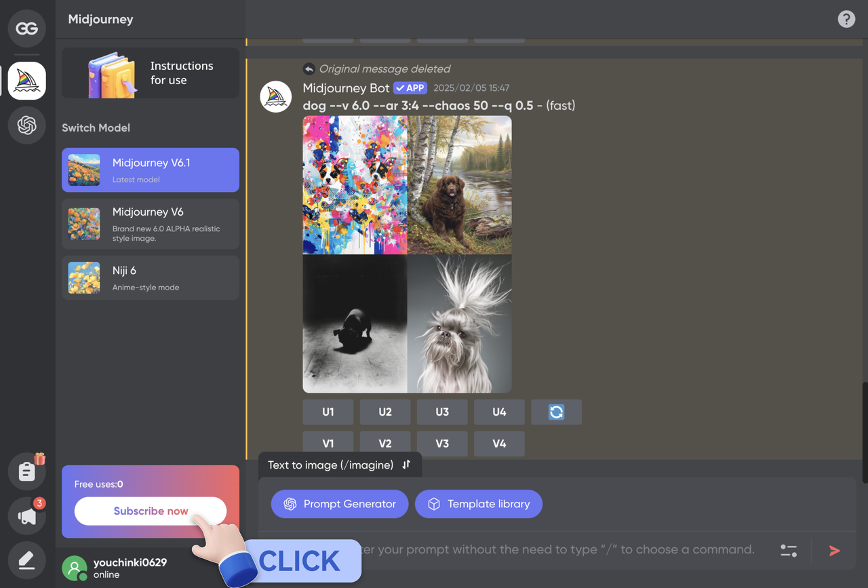Click the regenerate refresh icon button
Screen dimensions: 868x588
pos(556,412)
